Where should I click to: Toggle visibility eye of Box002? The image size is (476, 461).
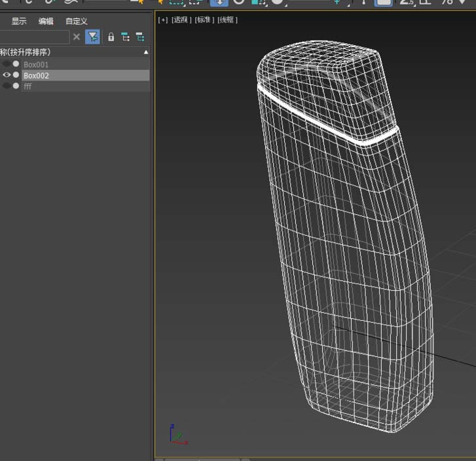coord(7,75)
